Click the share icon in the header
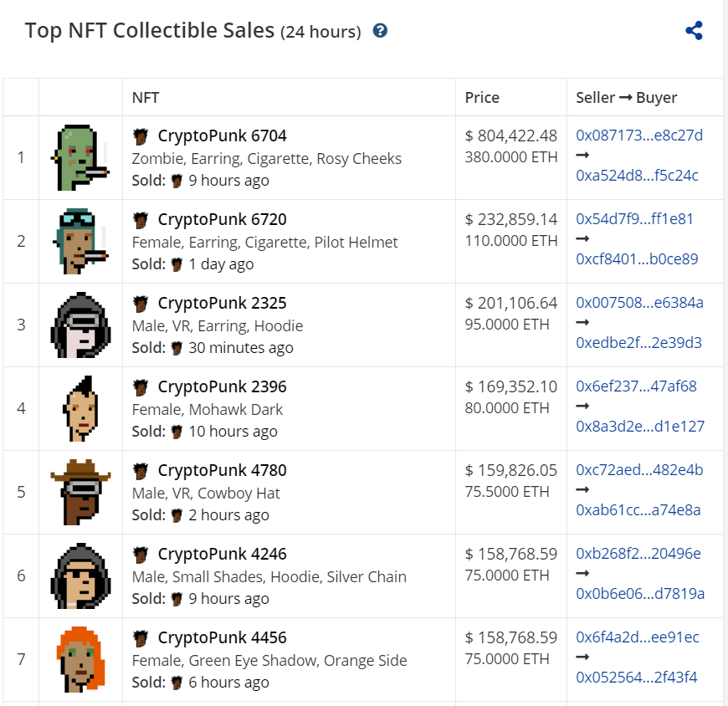Image resolution: width=728 pixels, height=706 pixels. pyautogui.click(x=694, y=30)
